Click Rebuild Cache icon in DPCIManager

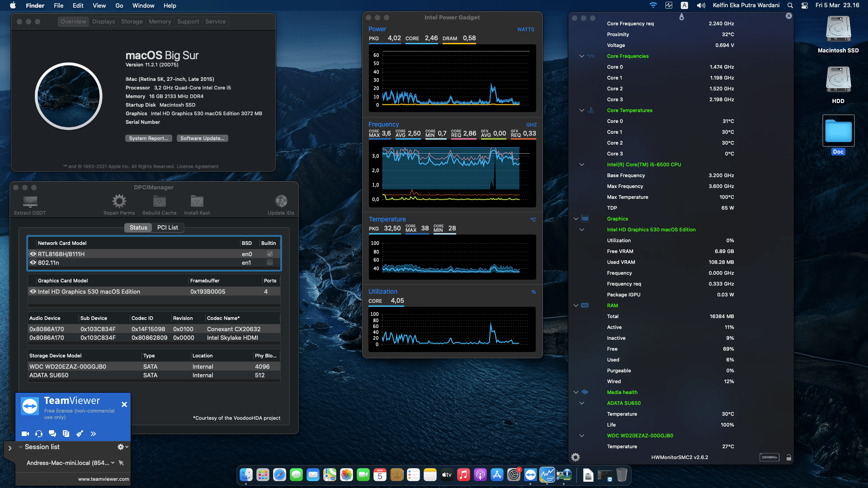click(x=159, y=201)
